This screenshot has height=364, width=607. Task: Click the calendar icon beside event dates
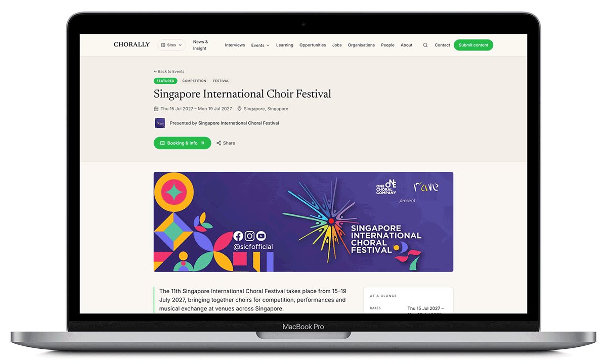156,109
